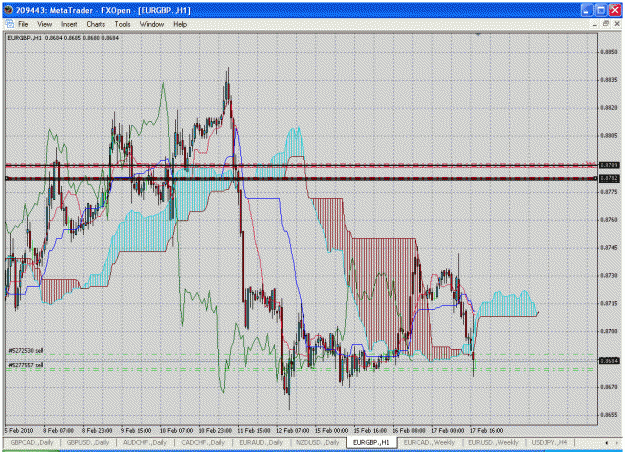Switch to the EURCAD,Weekly chart tab
The height and width of the screenshot is (452, 625).
(429, 442)
